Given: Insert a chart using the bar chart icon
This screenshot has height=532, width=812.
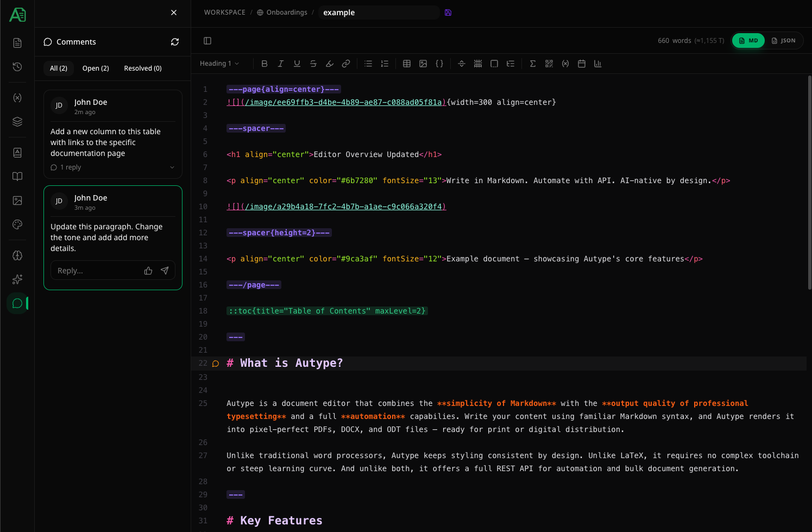Looking at the screenshot, I should coord(597,64).
